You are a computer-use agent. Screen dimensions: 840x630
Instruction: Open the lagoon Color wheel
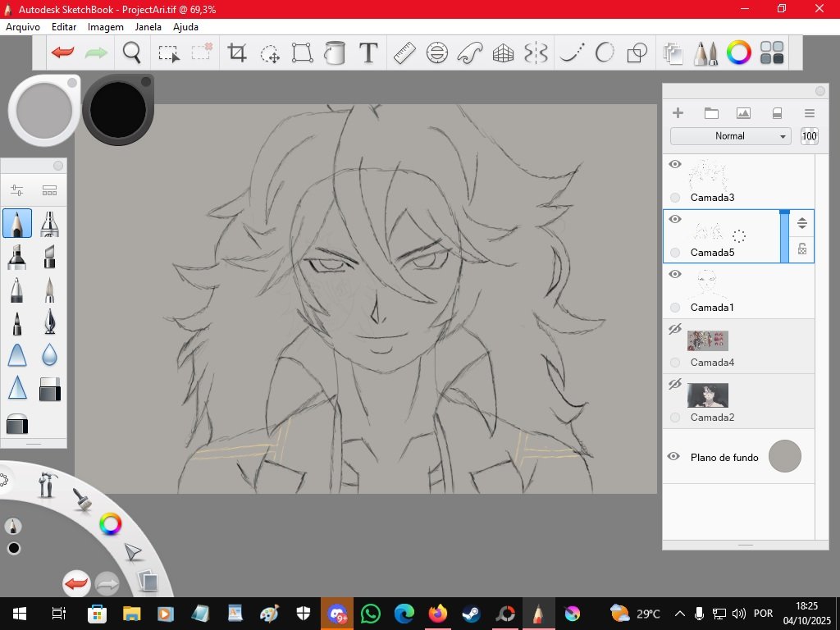111,524
